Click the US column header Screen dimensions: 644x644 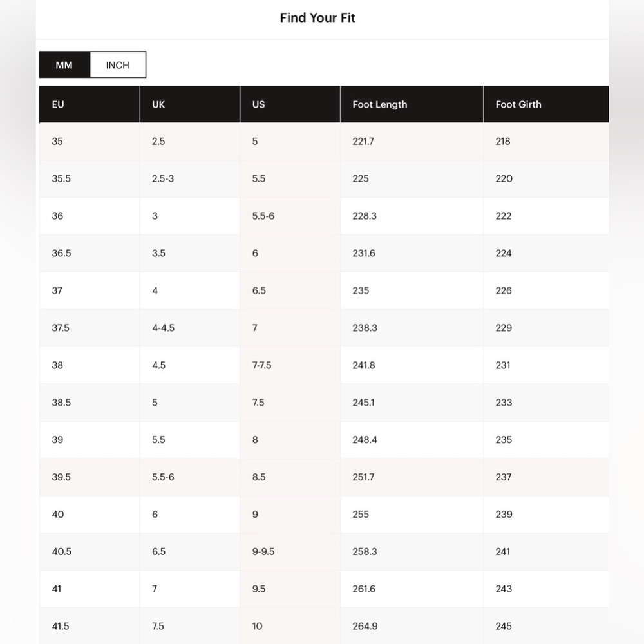290,104
